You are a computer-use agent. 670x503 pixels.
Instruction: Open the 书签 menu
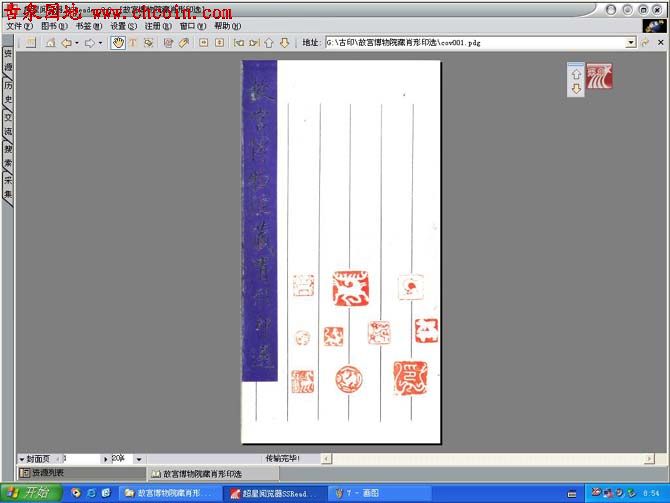[x=89, y=26]
